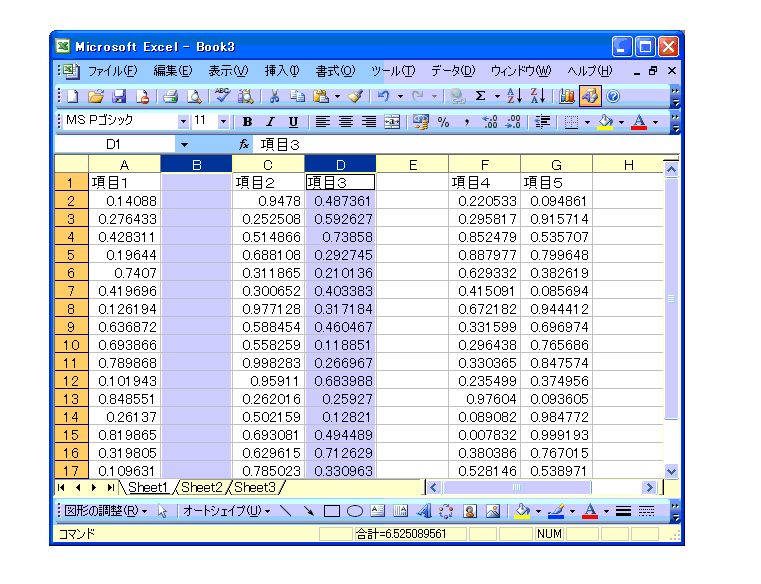This screenshot has width=761, height=584.
Task: Select the Arrow drawing tool
Action: click(x=308, y=511)
